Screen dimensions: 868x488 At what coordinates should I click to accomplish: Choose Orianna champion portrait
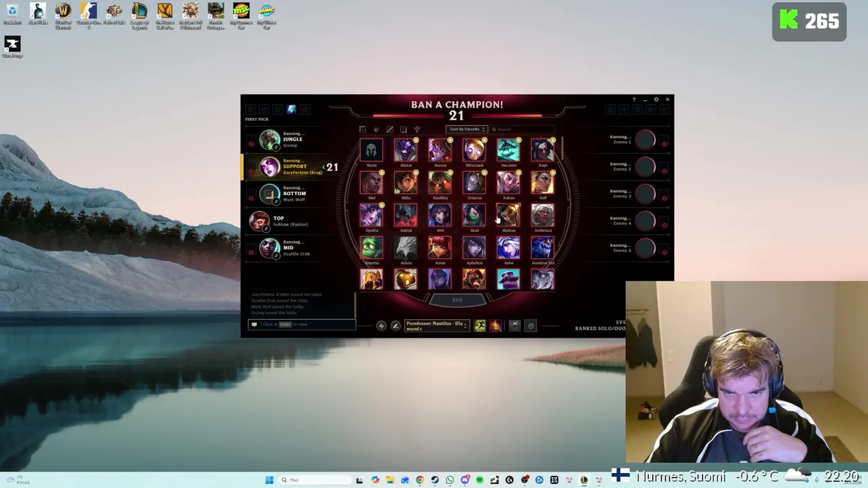tap(474, 182)
